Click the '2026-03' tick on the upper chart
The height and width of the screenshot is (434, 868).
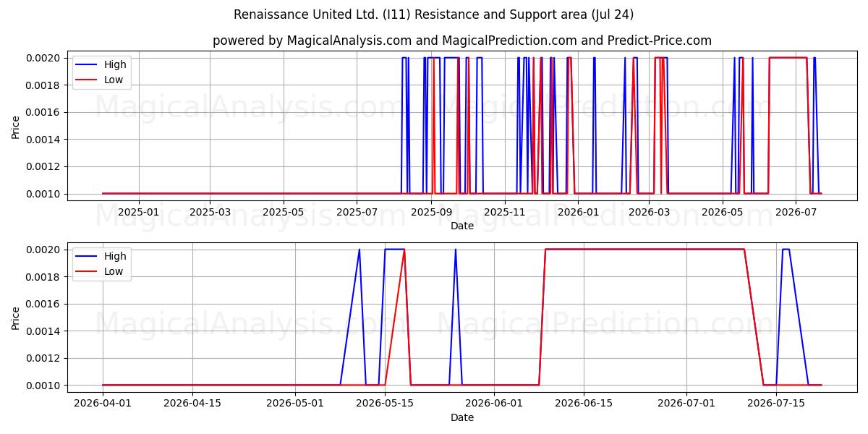point(650,212)
